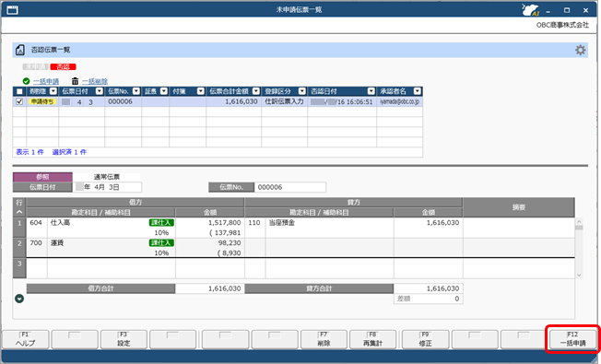Open the filter dropdown on the status column
601x364 pixels.
53,91
